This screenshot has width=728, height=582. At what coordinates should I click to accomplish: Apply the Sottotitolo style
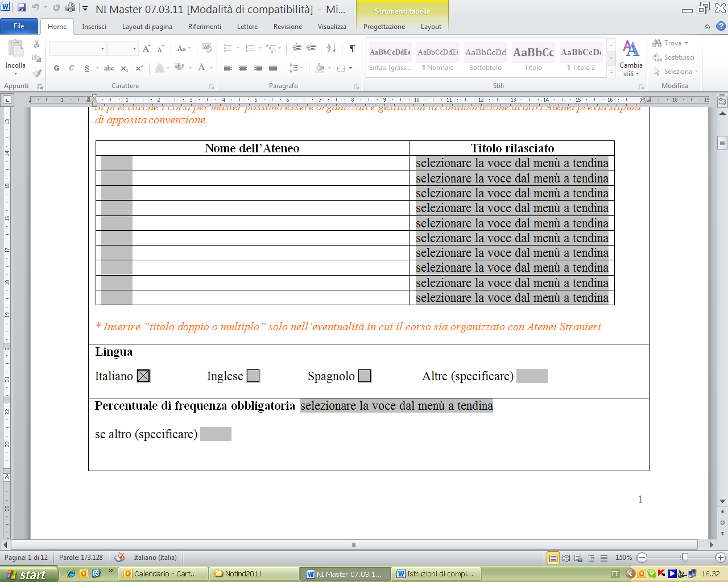pos(486,57)
